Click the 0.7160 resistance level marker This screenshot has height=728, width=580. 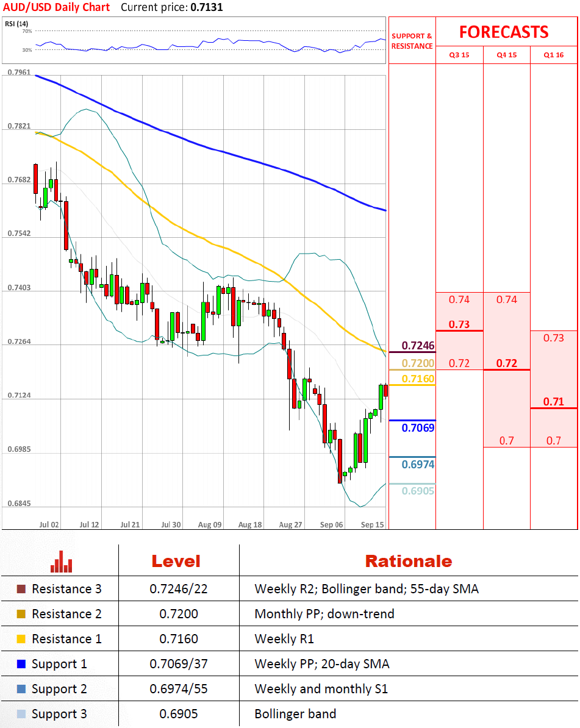(x=418, y=379)
